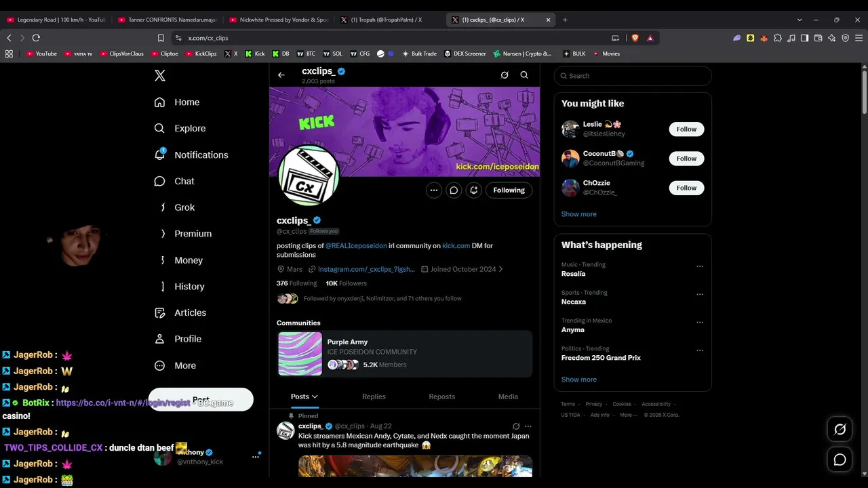Viewport: 868px width, 488px height.
Task: Open more menu on pinned post
Action: (x=528, y=426)
